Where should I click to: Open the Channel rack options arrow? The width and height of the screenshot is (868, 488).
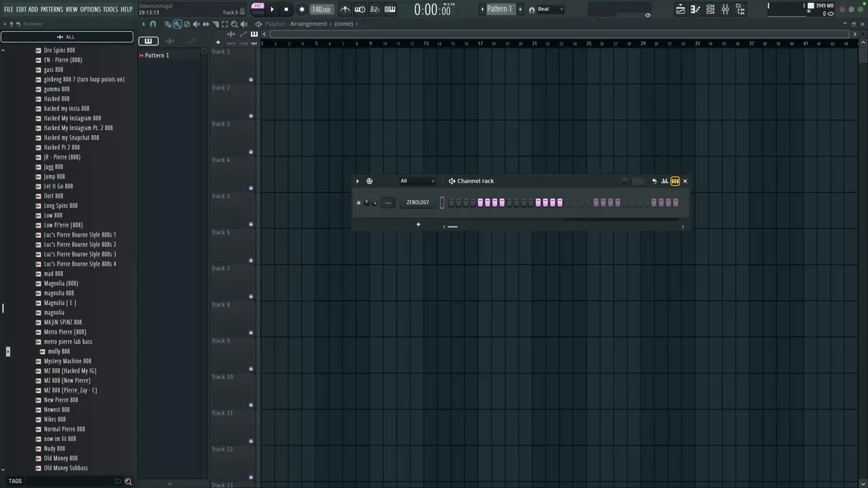pos(357,181)
